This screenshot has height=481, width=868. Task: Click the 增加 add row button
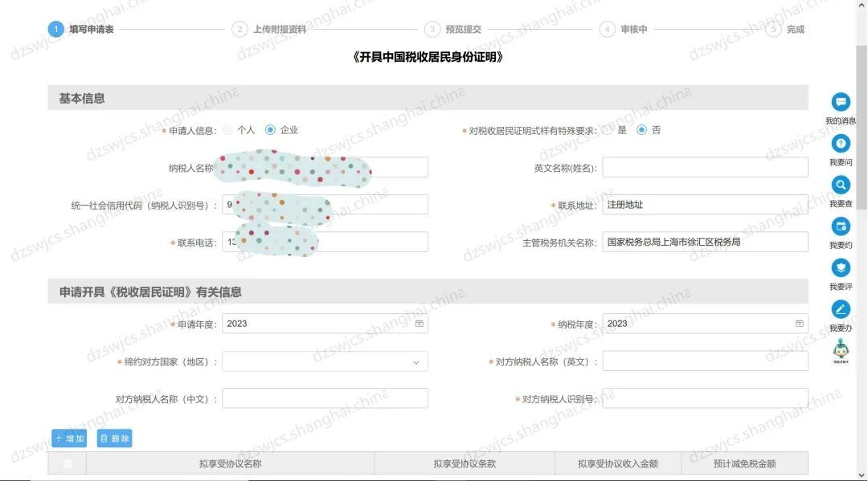(69, 438)
